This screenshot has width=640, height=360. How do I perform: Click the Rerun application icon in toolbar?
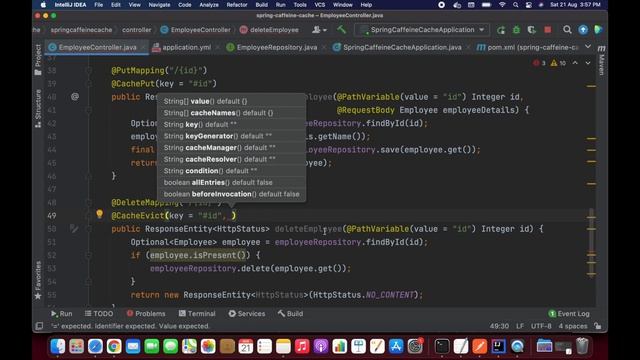coord(501,30)
